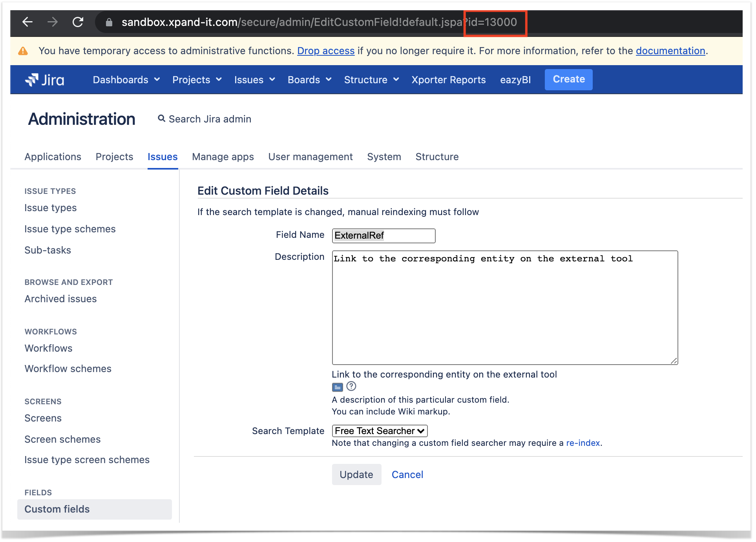Click the browser back arrow
The width and height of the screenshot is (756, 542).
tap(27, 22)
